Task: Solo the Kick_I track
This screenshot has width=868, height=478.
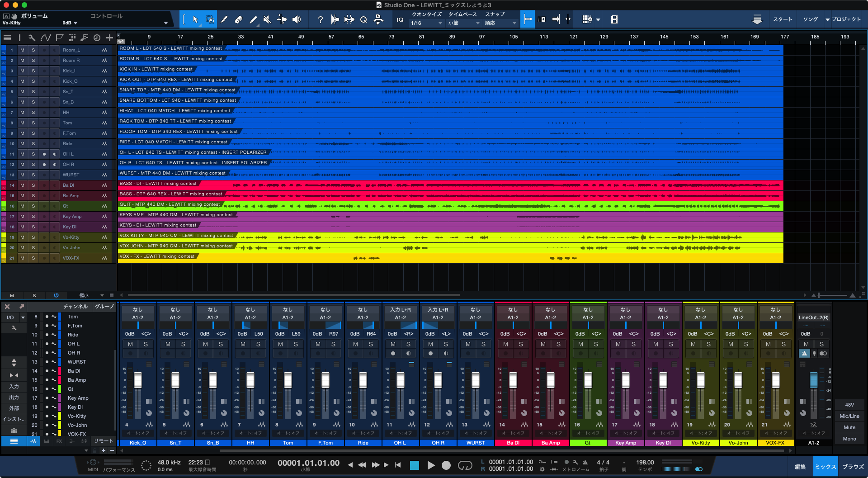Action: (x=33, y=71)
